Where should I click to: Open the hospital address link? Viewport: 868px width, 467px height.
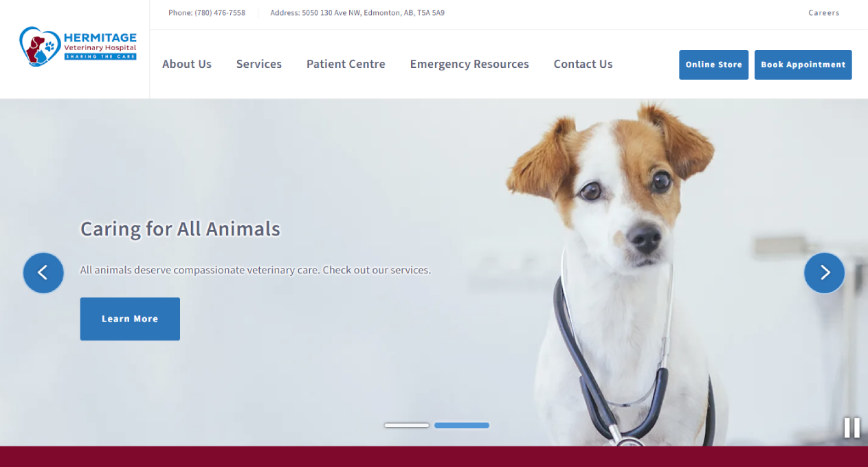(x=373, y=13)
